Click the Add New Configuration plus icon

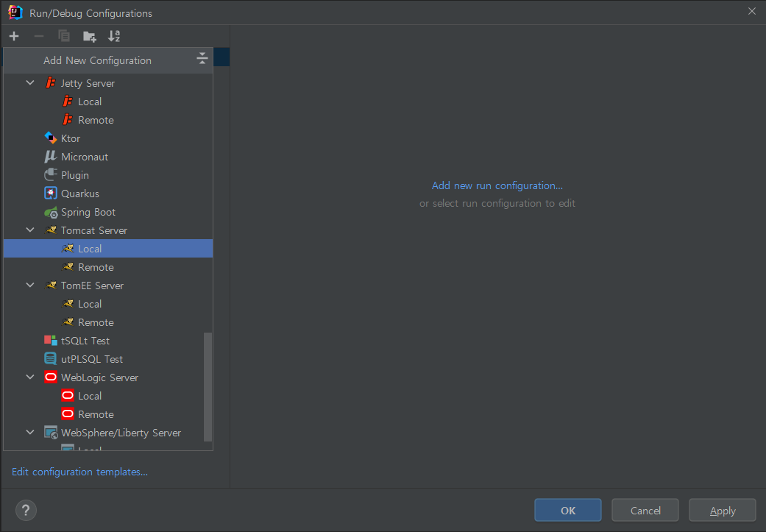[x=14, y=36]
